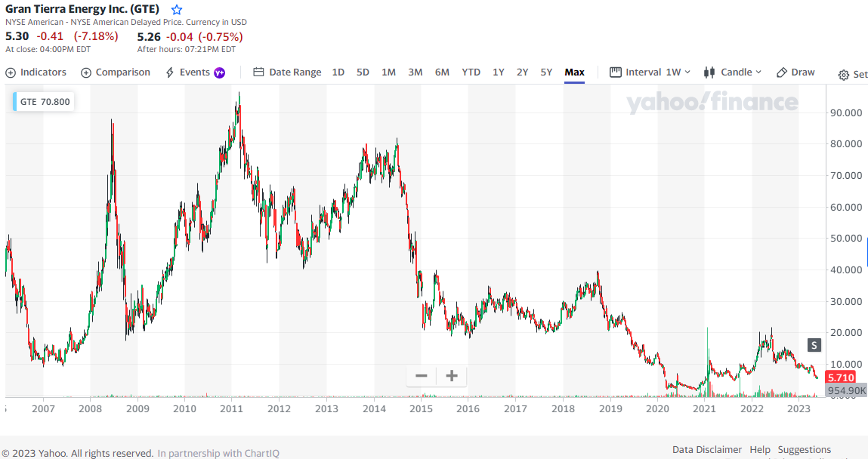The image size is (868, 459).
Task: Open the Suggestions link
Action: click(x=805, y=450)
